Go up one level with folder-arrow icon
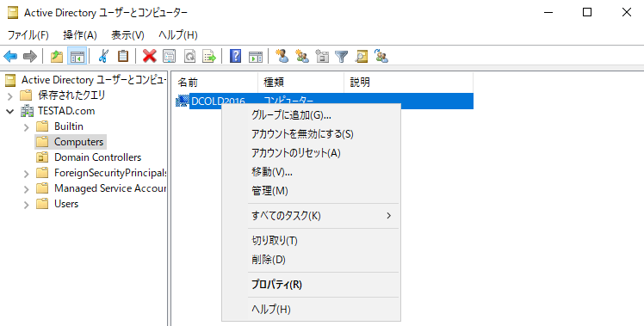 pyautogui.click(x=57, y=56)
